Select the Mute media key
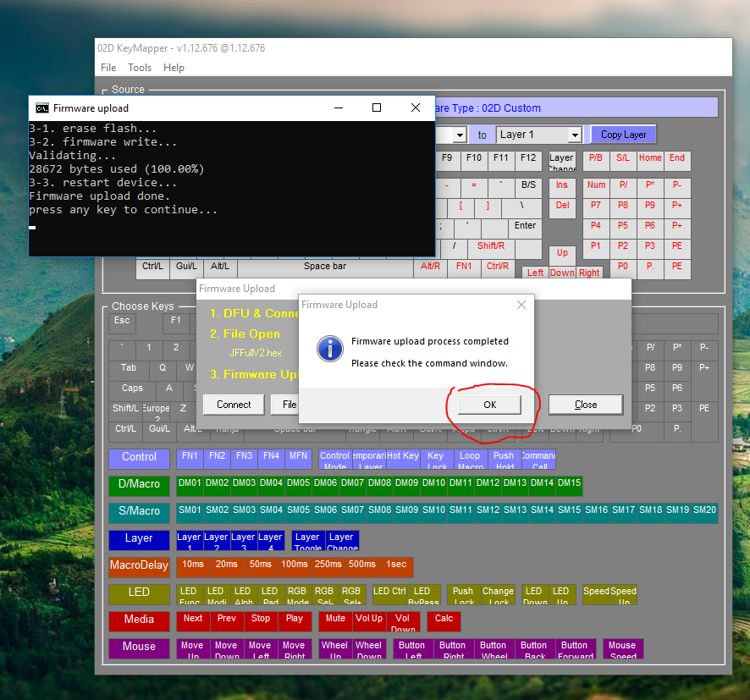Image resolution: width=750 pixels, height=700 pixels. pos(335,620)
